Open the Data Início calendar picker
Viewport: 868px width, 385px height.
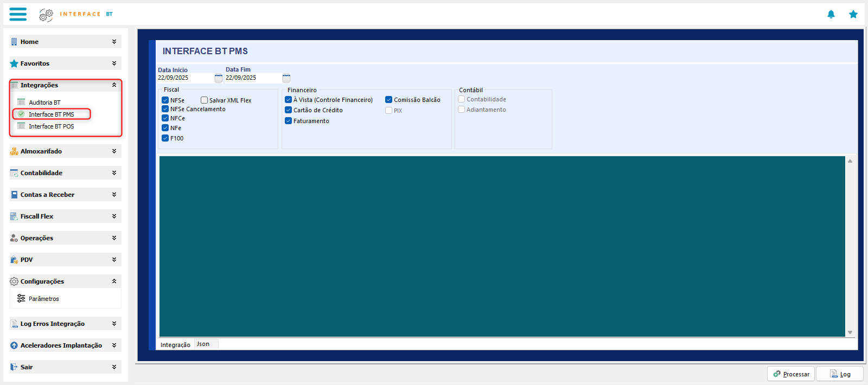(219, 78)
